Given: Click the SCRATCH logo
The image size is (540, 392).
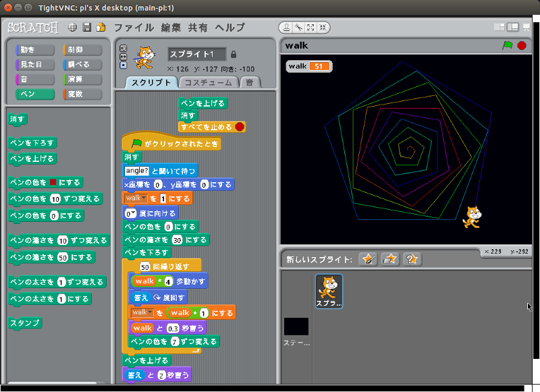Looking at the screenshot, I should (33, 28).
